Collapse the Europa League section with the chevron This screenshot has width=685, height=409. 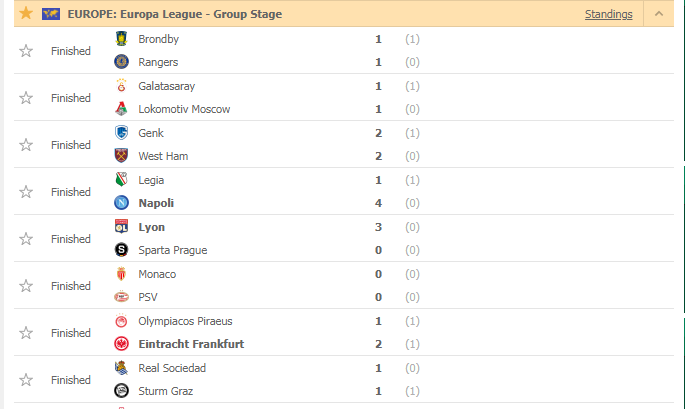(659, 14)
